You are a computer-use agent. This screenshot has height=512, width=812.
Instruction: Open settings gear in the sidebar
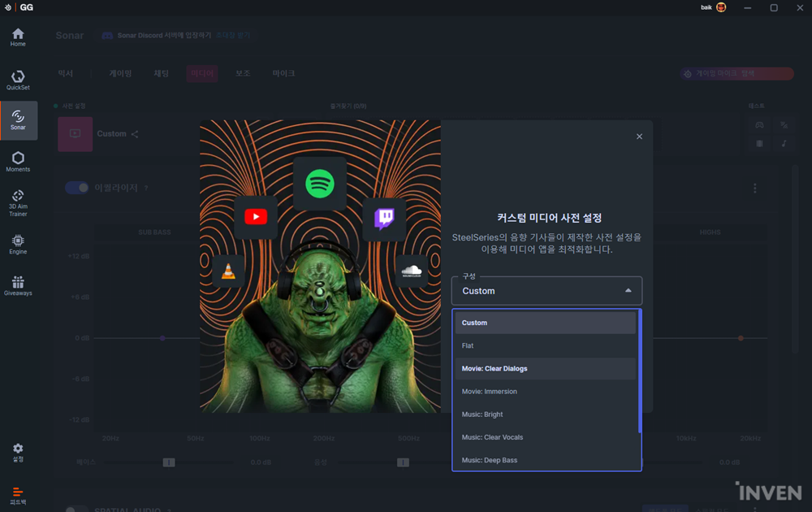click(x=18, y=453)
